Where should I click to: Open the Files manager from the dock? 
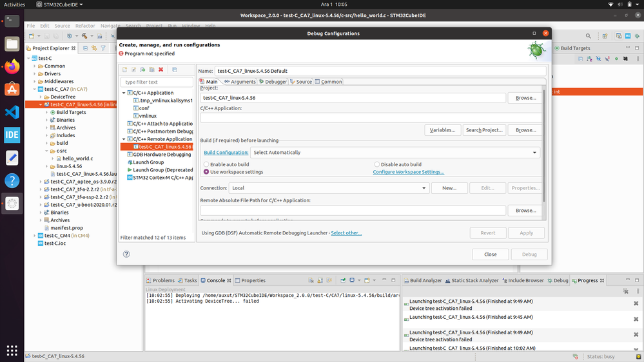(12, 44)
